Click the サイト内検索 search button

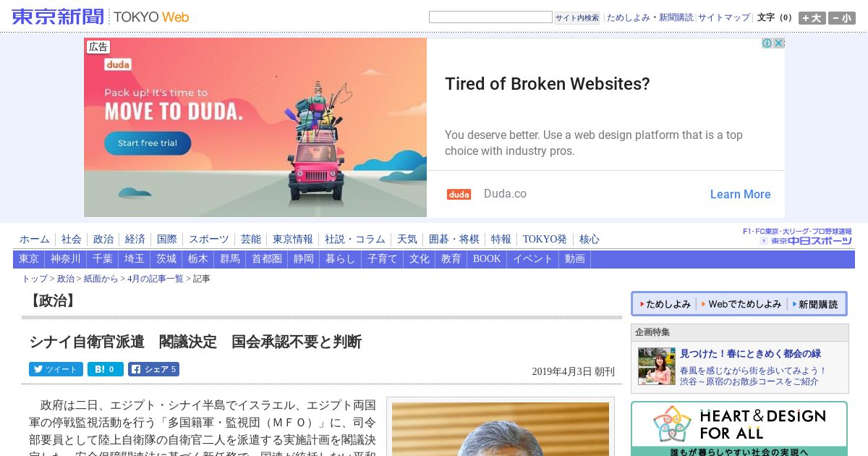pyautogui.click(x=577, y=18)
